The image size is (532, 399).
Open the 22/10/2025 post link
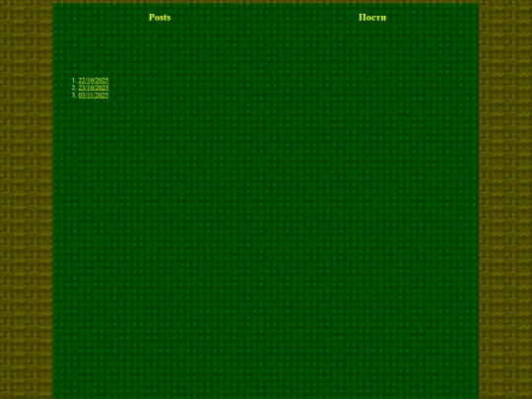(x=94, y=80)
